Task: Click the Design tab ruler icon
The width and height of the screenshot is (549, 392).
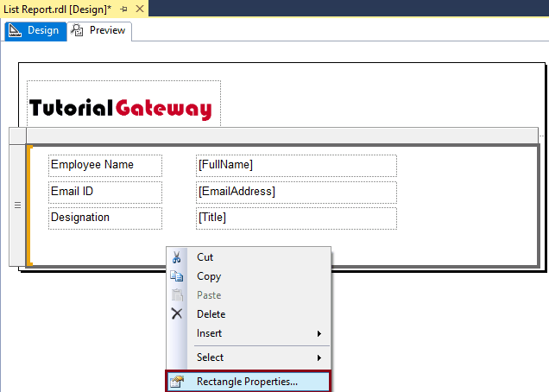Action: tap(15, 30)
